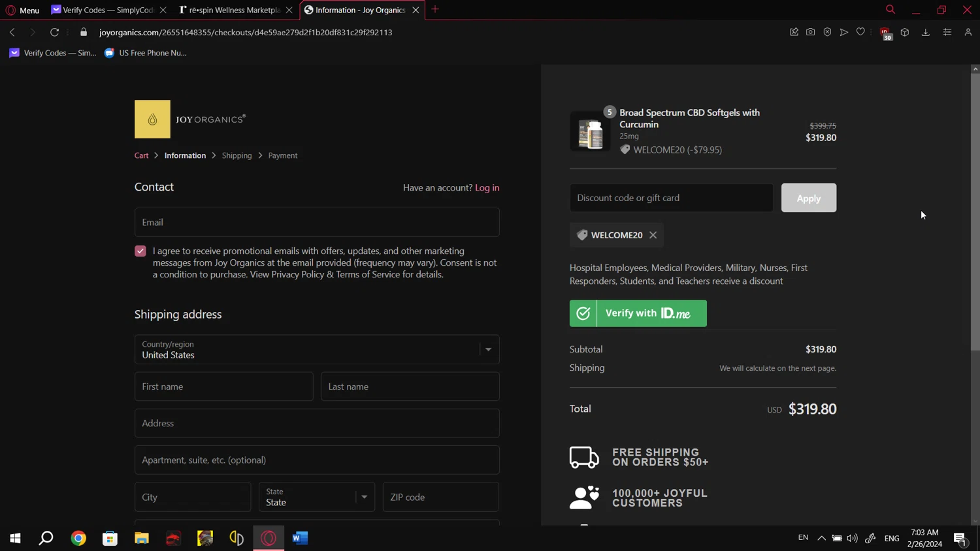Click the Opera icon in taskbar
The image size is (980, 551).
(269, 538)
